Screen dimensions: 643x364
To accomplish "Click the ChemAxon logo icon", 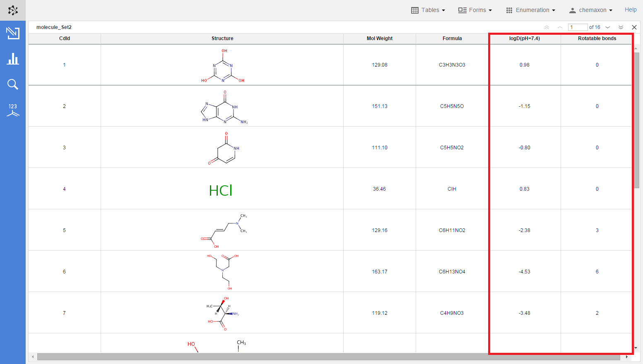I will pos(13,10).
